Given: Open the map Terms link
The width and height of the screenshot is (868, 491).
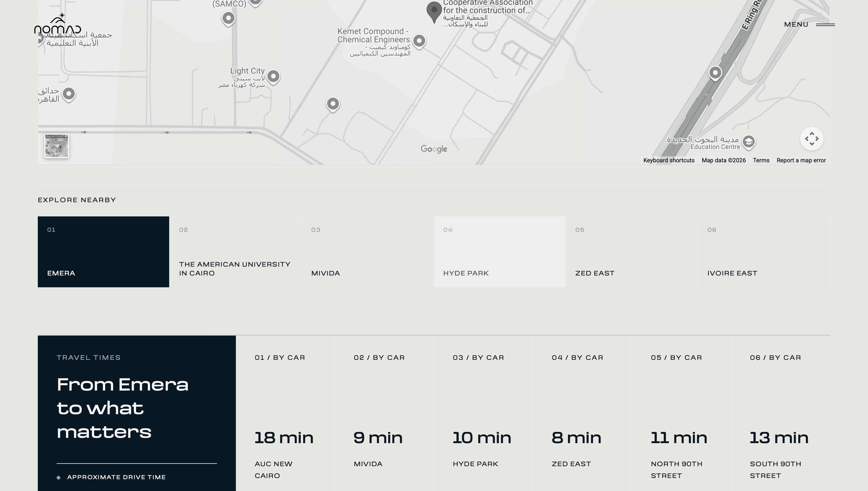Looking at the screenshot, I should point(761,160).
